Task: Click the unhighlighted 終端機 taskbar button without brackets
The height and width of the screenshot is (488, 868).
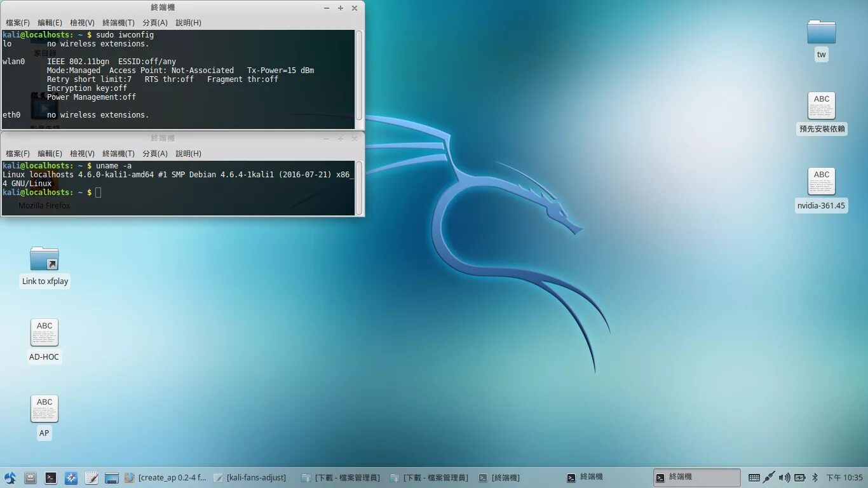Action: 607,478
